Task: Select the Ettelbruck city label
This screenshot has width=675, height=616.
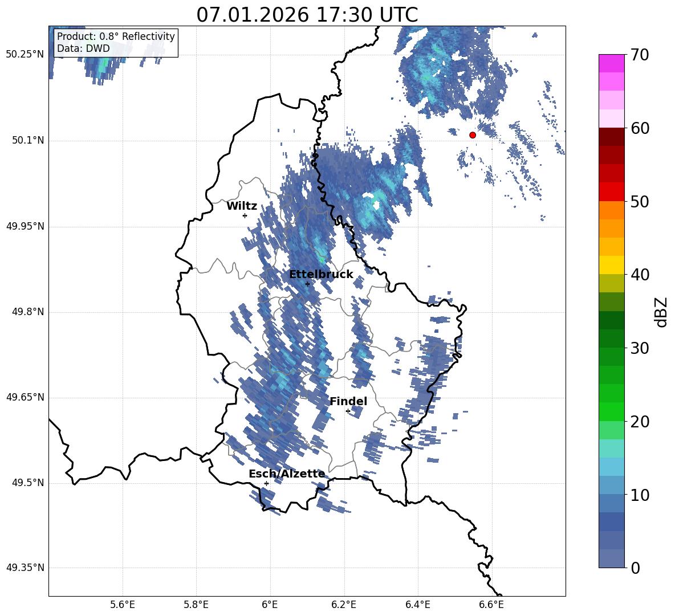Action: click(x=321, y=275)
